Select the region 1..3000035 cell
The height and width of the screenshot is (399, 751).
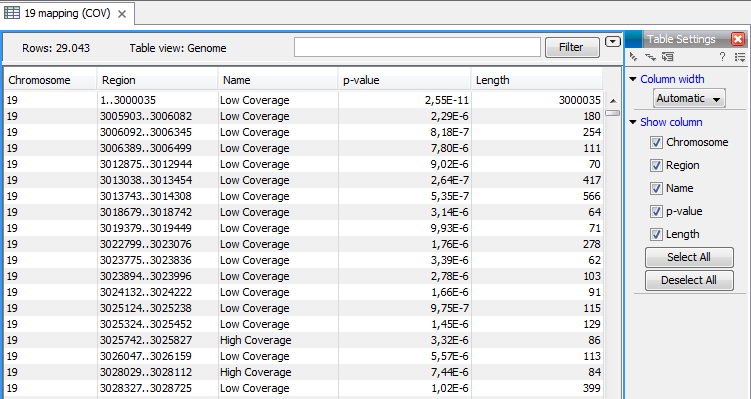(x=158, y=100)
